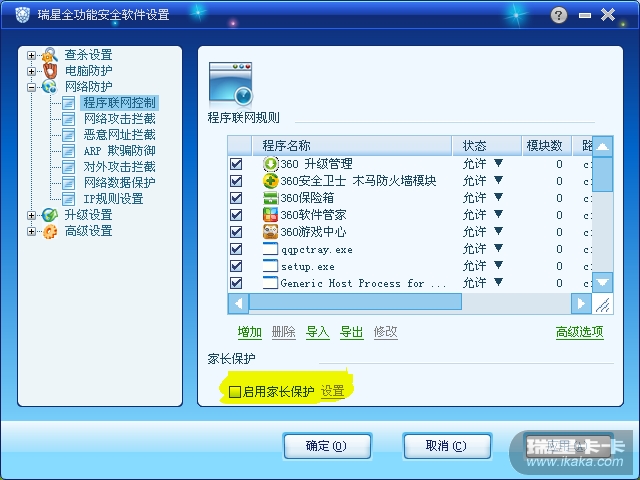The width and height of the screenshot is (640, 480).
Task: Open status dropdown for 360游戏中心
Action: (x=498, y=231)
